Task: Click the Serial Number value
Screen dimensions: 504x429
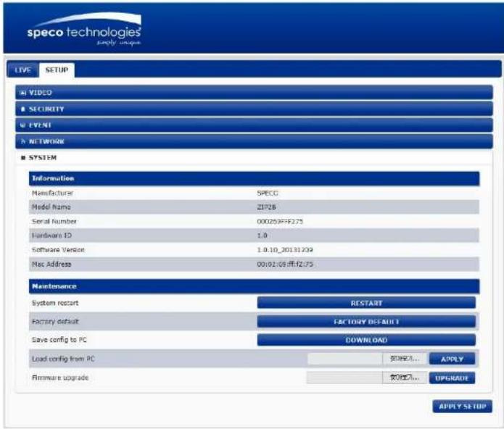Action: (x=280, y=222)
